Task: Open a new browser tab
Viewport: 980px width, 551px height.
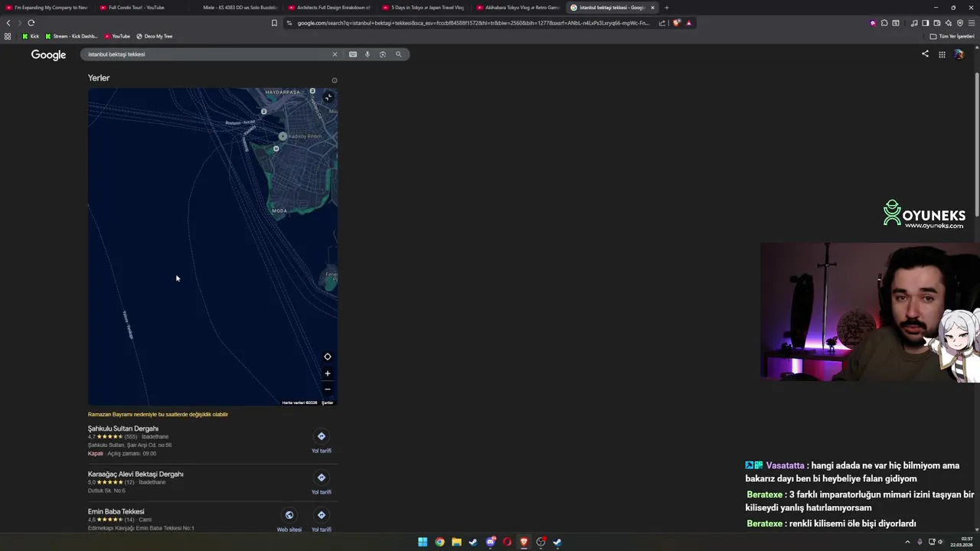Action: pos(667,8)
